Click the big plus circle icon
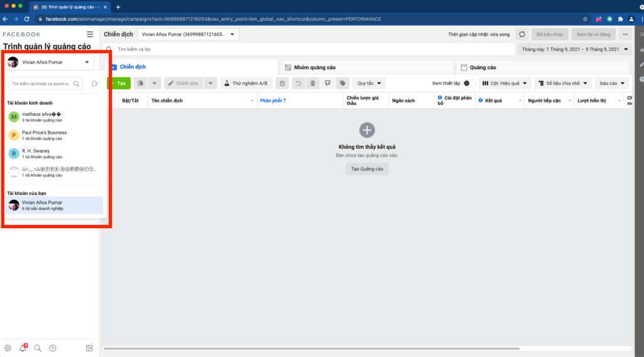The height and width of the screenshot is (357, 644). 367,130
